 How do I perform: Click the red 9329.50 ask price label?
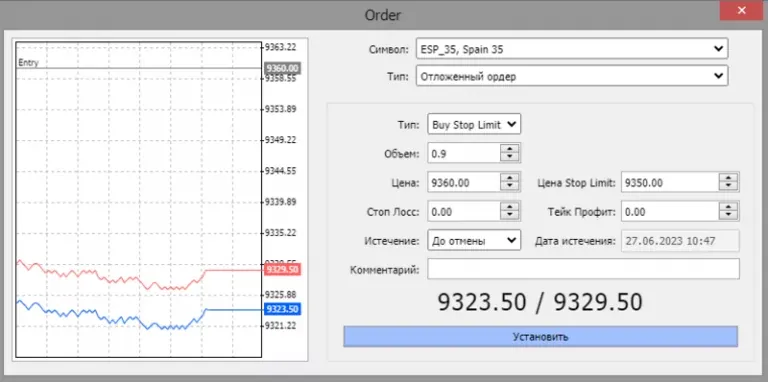click(x=282, y=269)
